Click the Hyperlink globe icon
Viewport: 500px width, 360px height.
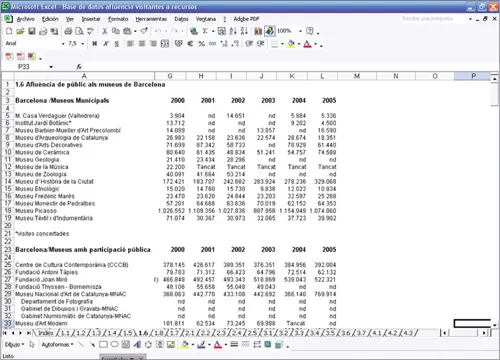tap(194, 31)
